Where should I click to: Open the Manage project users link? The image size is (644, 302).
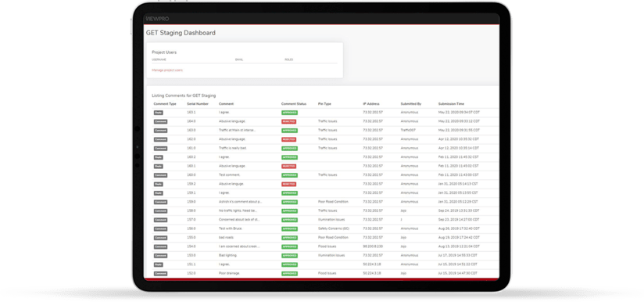167,70
